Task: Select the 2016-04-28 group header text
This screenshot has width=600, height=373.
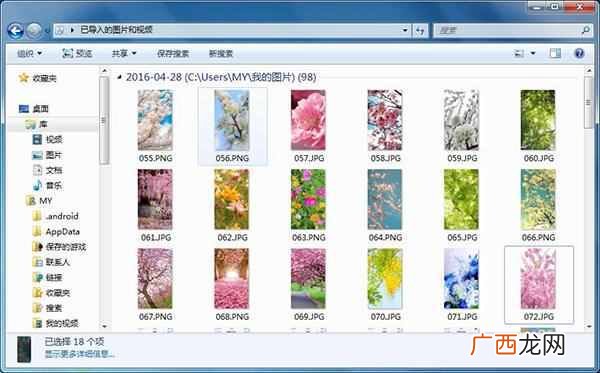Action: pos(221,77)
